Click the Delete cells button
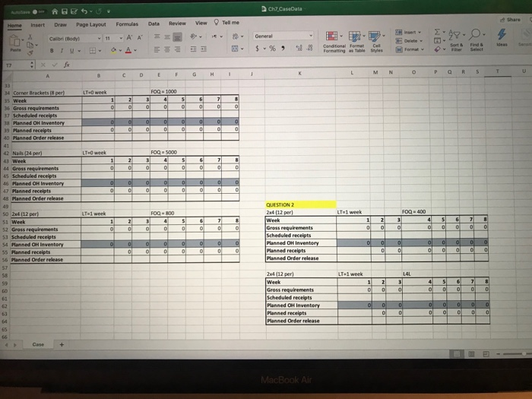Image resolution: width=532 pixels, height=399 pixels. pyautogui.click(x=409, y=41)
